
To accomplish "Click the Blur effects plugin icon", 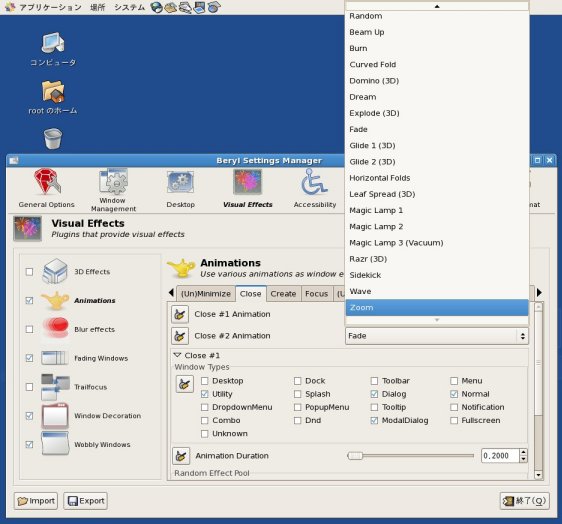I will point(55,328).
